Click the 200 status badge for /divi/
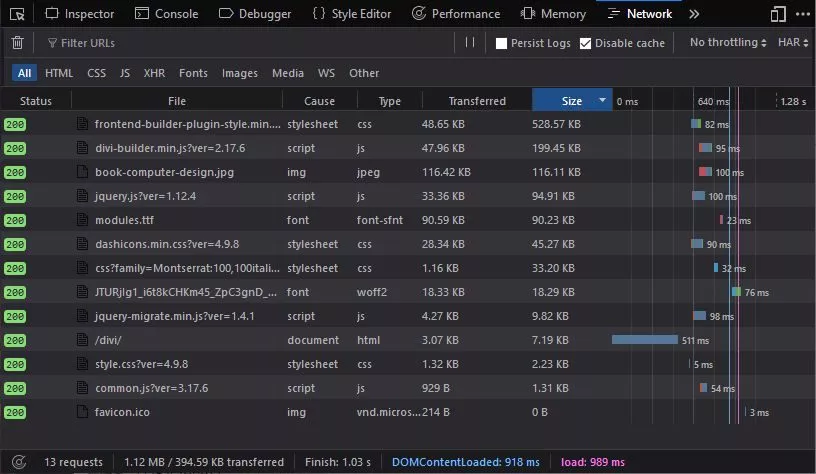This screenshot has height=474, width=816. [15, 340]
